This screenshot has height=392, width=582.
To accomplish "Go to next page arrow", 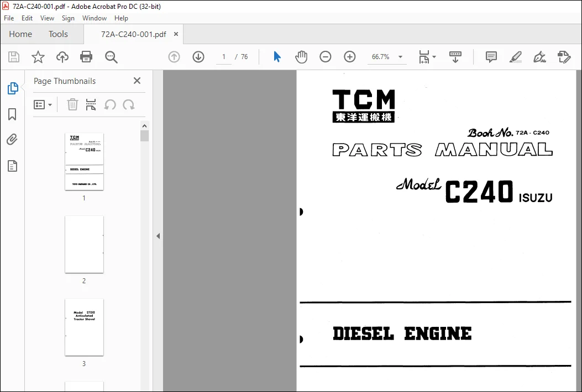I will pos(198,57).
